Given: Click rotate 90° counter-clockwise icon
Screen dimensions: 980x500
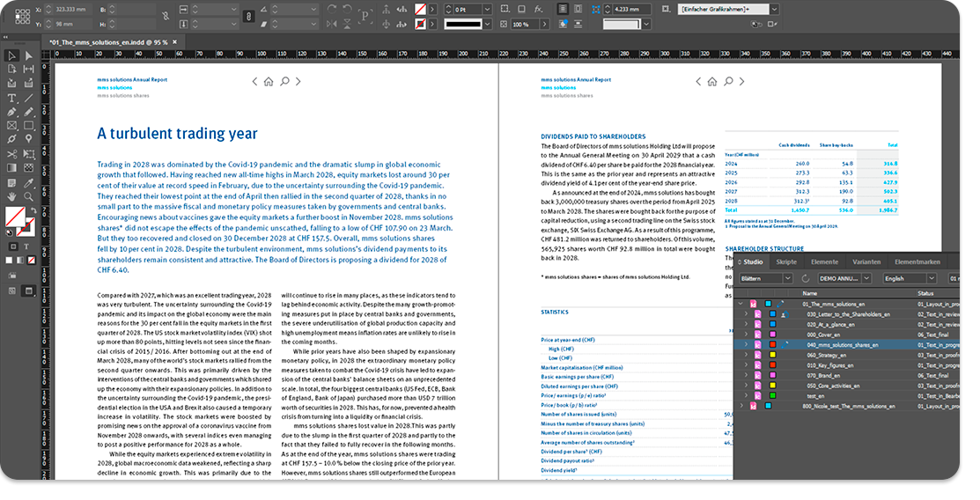Looking at the screenshot, I should tap(348, 10).
